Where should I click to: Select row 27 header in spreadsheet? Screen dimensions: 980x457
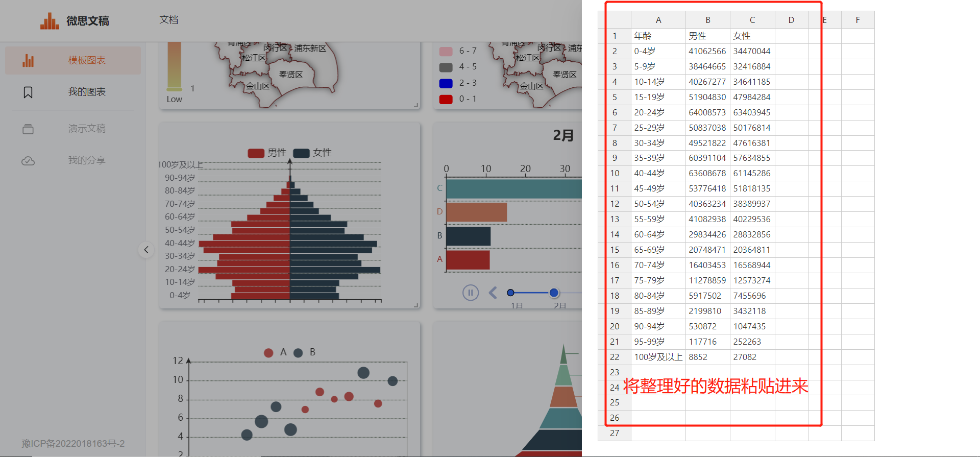pos(615,433)
